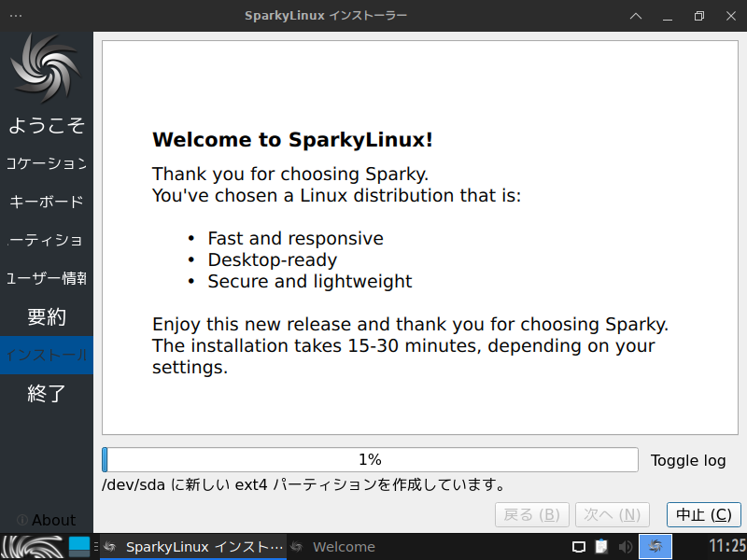Open the title bar three-dots window menu
The height and width of the screenshot is (560, 747).
tap(16, 16)
